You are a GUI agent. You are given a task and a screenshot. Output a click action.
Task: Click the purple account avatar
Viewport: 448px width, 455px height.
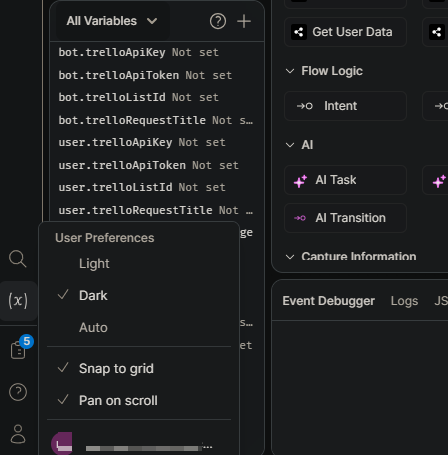pos(62,443)
